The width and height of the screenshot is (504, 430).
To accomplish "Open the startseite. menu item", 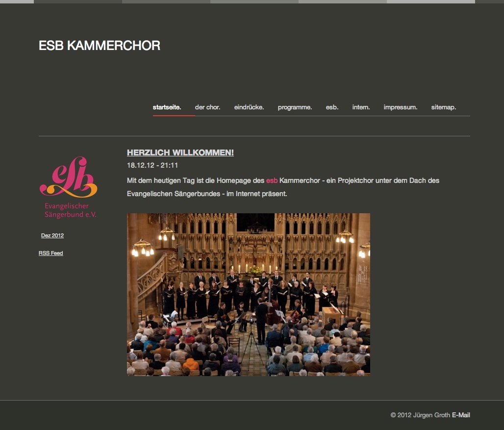I will 167,107.
